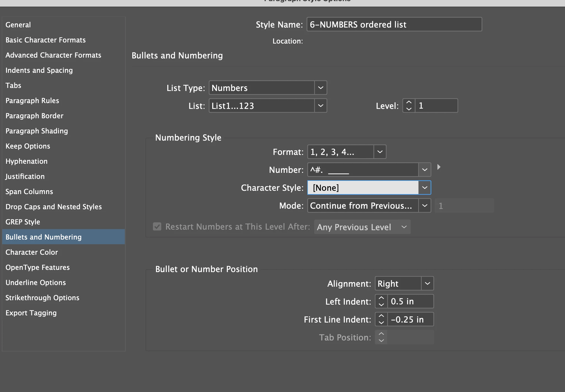Open the numbering Format dropdown
565x392 pixels.
380,152
